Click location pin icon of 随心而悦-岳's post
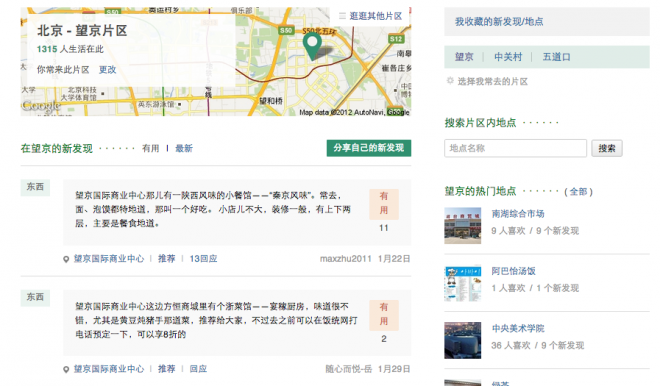The height and width of the screenshot is (386, 660). 66,370
